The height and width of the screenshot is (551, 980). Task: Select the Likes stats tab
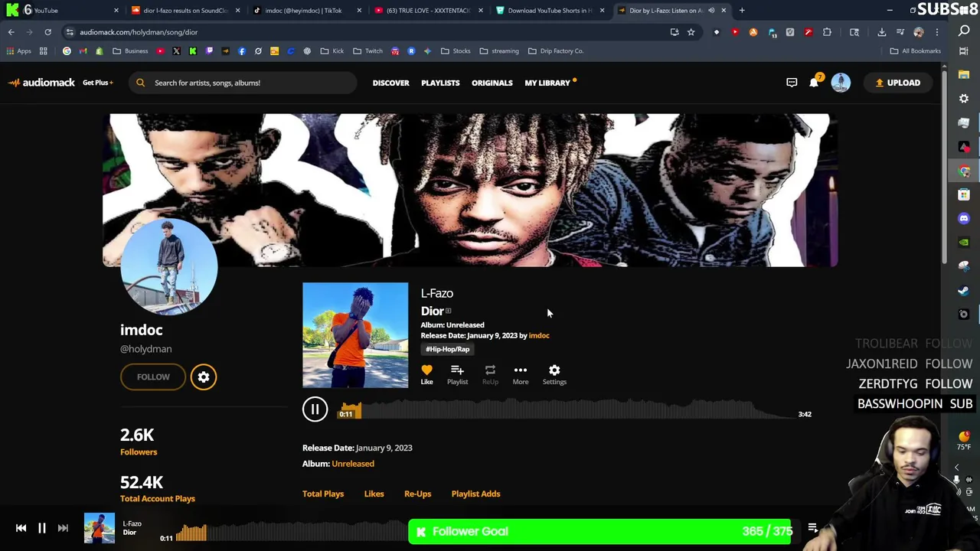(x=374, y=494)
